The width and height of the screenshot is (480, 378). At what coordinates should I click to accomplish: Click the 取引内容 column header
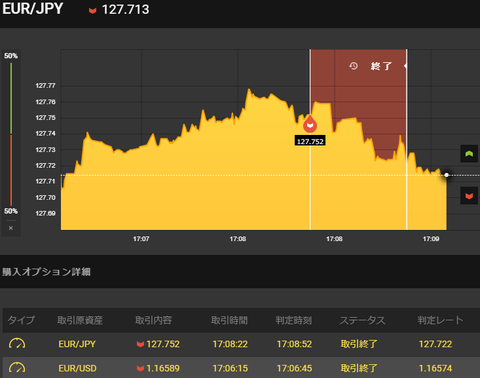(x=153, y=320)
